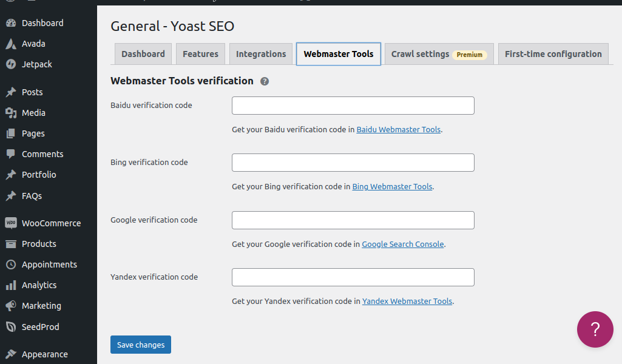Click the SeedProd leaf icon
Screen dimensions: 622x364
[x=11, y=327]
